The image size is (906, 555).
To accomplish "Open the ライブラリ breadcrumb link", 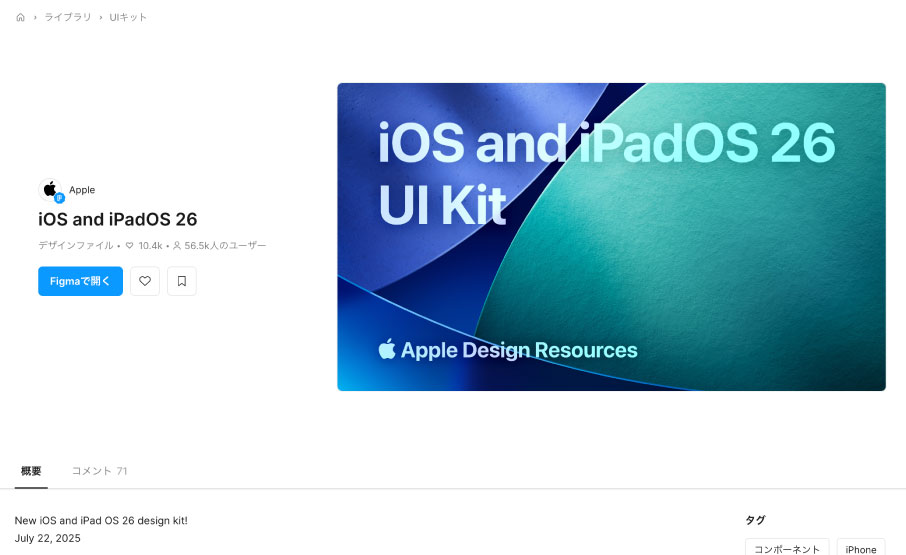I will (x=68, y=17).
